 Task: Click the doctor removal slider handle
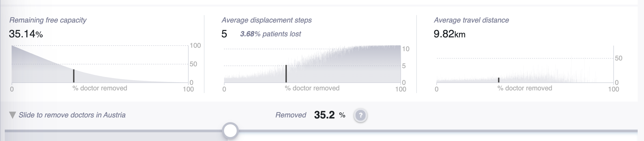tap(230, 131)
